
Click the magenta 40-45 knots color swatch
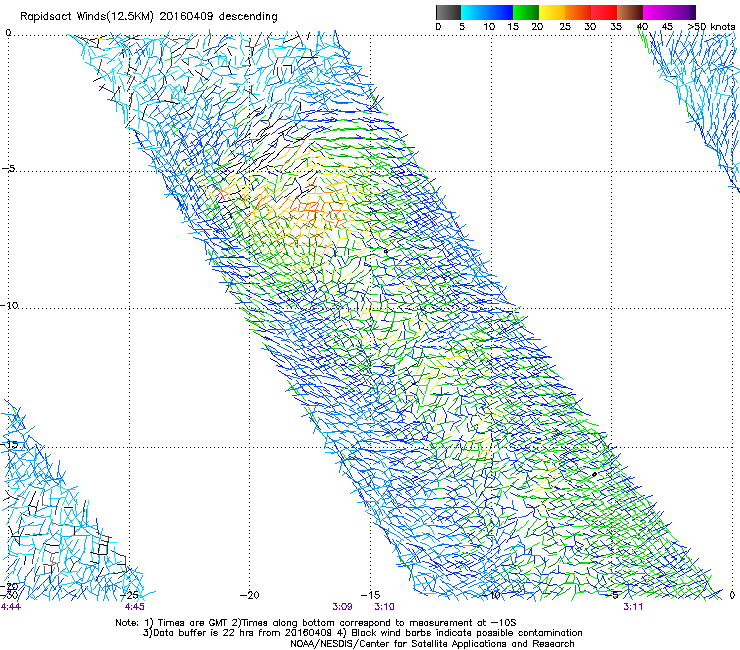tap(656, 12)
